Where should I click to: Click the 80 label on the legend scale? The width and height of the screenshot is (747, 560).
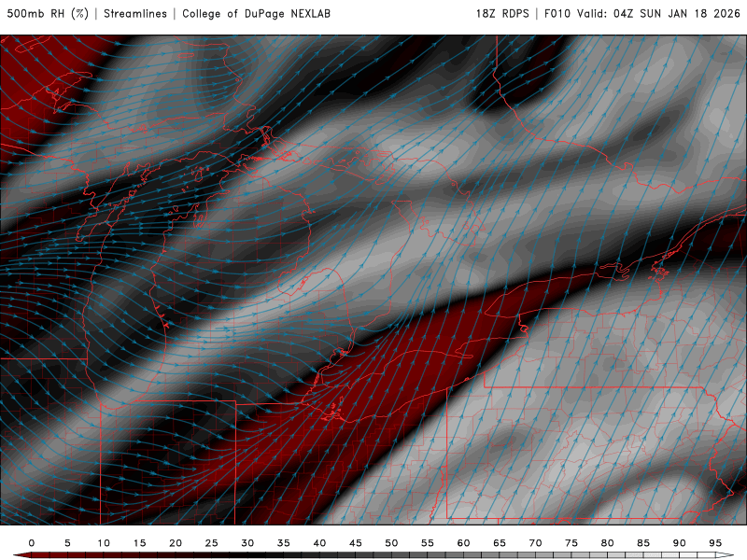click(x=608, y=543)
